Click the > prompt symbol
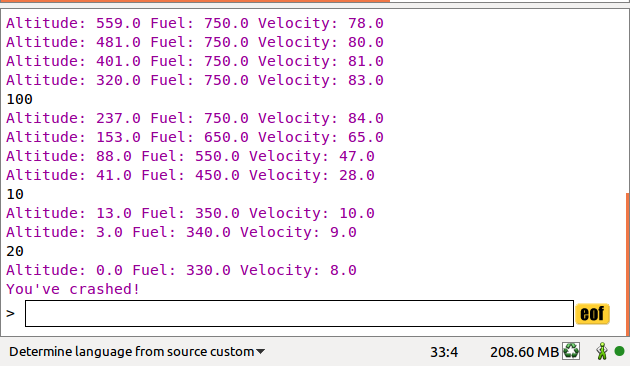Screen dimensions: 630x366 (x=10, y=313)
